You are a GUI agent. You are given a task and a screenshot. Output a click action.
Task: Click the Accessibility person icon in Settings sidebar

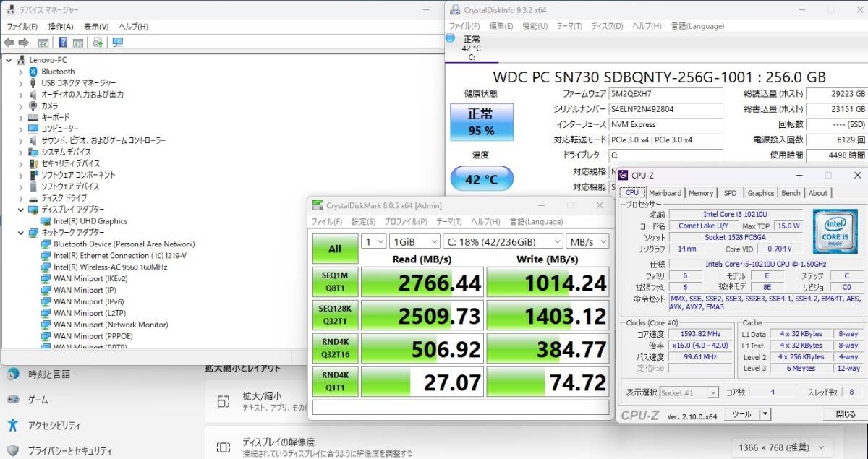pyautogui.click(x=13, y=425)
